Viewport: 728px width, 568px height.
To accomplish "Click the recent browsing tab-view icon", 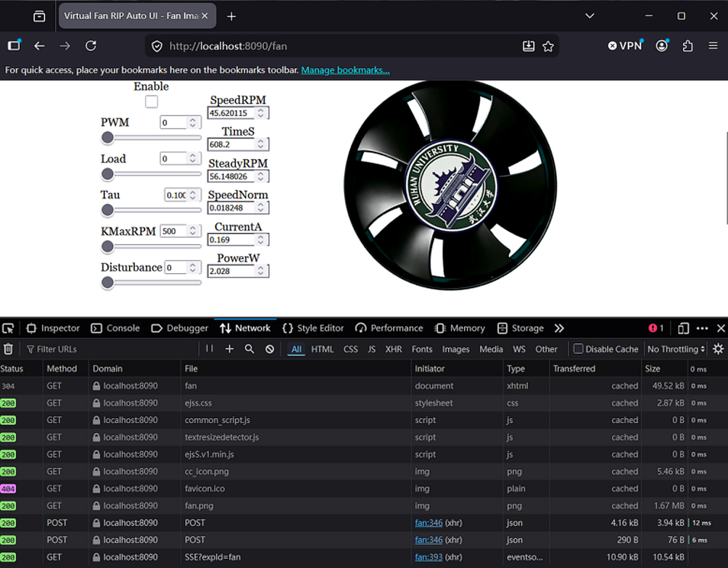I will (39, 16).
